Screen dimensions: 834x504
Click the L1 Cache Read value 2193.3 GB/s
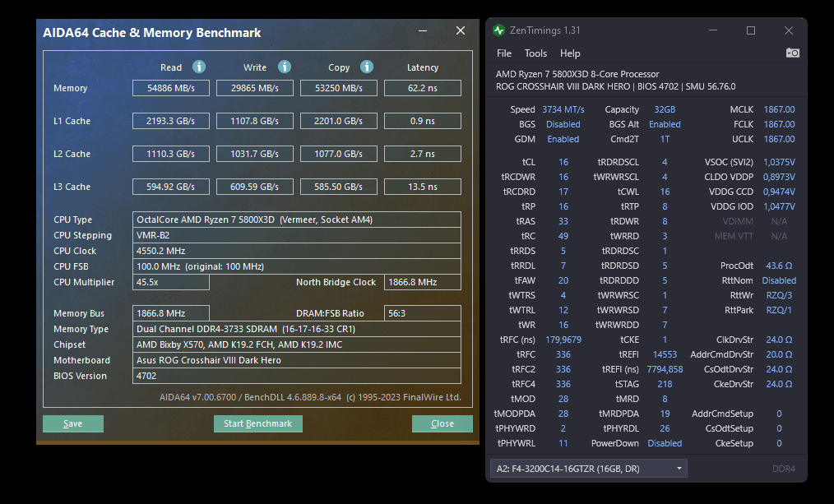click(171, 121)
